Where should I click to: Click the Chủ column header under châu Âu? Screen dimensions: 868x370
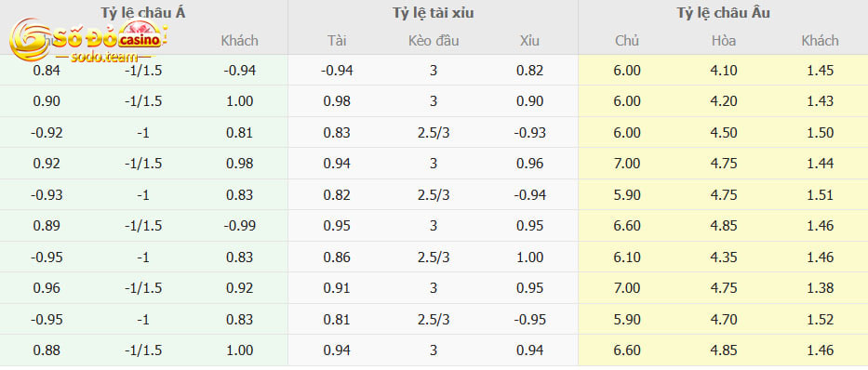click(627, 41)
